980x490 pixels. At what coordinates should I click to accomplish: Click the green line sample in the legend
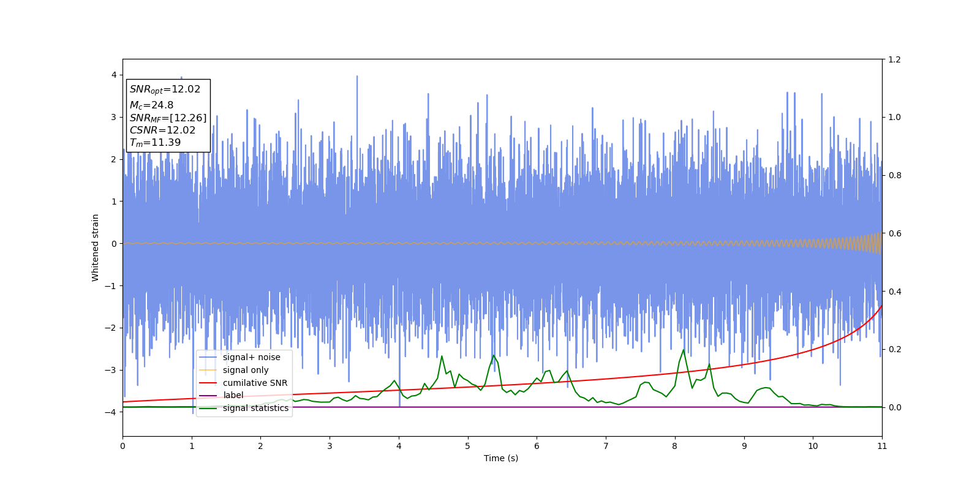(208, 409)
